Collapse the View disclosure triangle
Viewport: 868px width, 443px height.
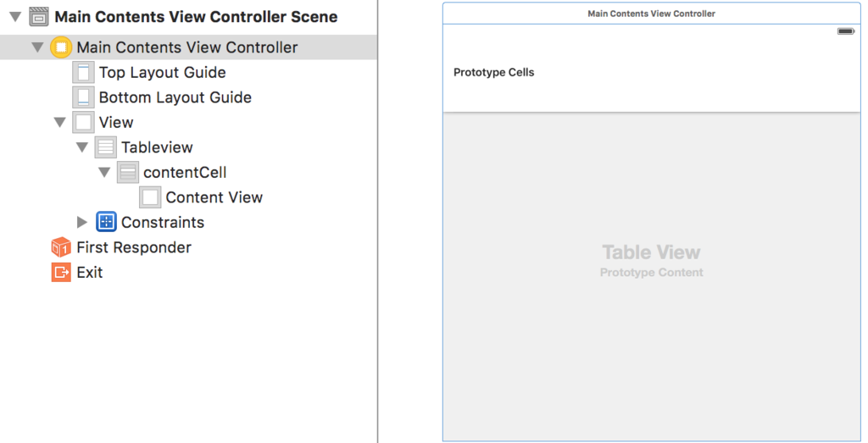60,122
